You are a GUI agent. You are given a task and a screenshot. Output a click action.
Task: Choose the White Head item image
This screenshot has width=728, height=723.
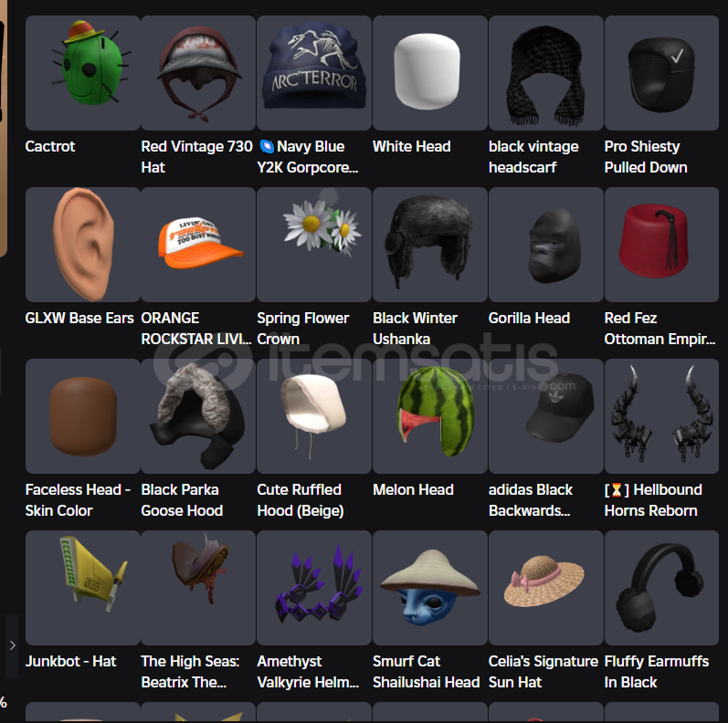[430, 73]
